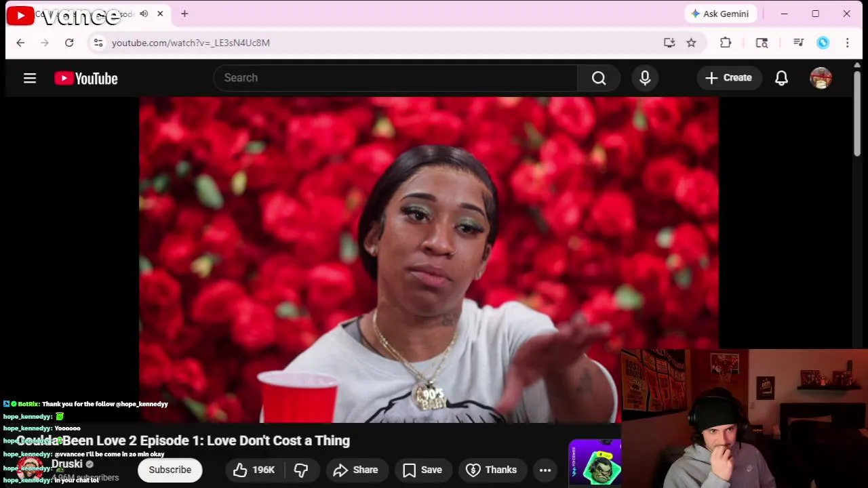868x488 pixels.
Task: Reload the page
Action: pos(69,43)
